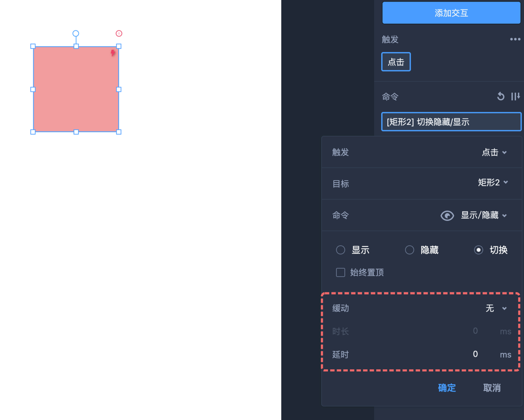Click the eye icon in the 命令 row

coord(447,216)
